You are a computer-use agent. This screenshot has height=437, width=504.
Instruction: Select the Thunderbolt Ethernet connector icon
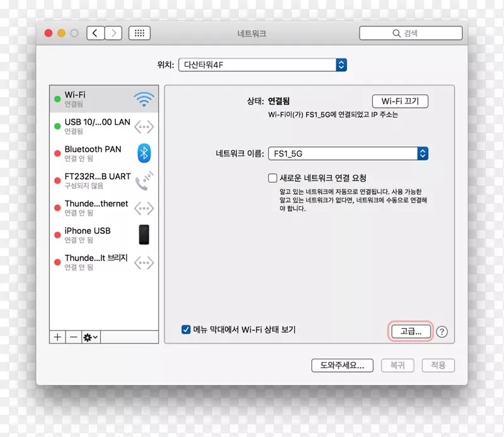[144, 208]
